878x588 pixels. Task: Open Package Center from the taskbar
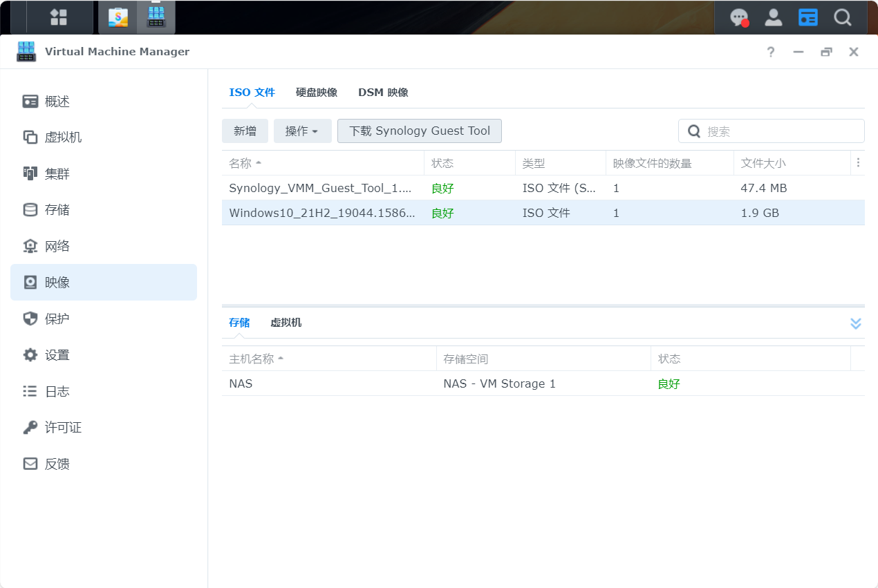coord(118,17)
